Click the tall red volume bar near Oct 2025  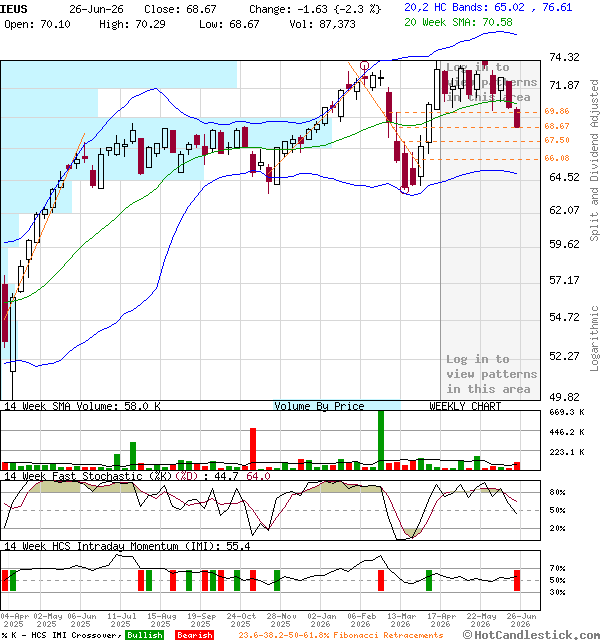253,449
